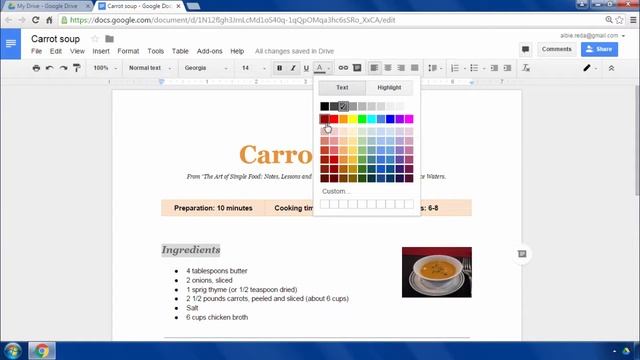Click the address bar URL

[233, 20]
